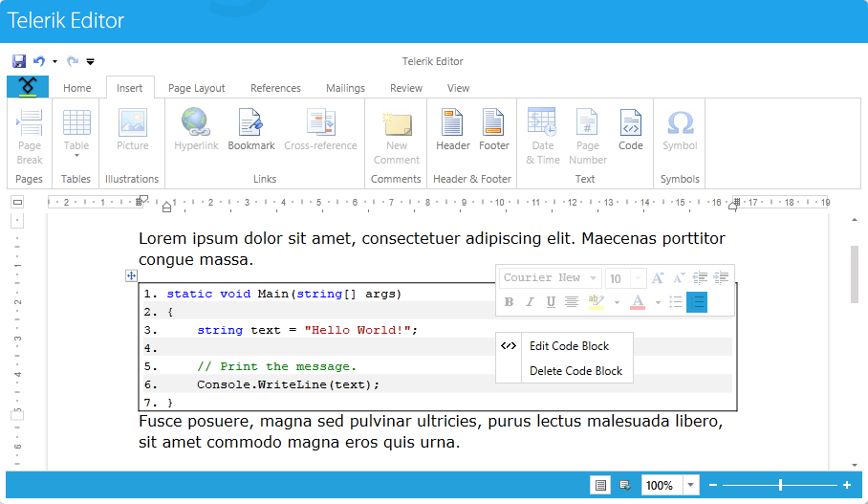Increase font size in mini toolbar
This screenshot has height=504, width=868.
(658, 278)
